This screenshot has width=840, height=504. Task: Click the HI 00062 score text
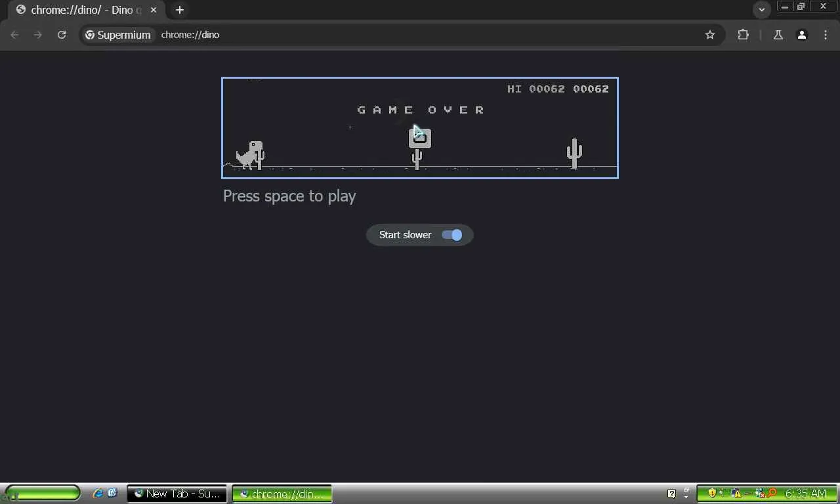pos(535,89)
